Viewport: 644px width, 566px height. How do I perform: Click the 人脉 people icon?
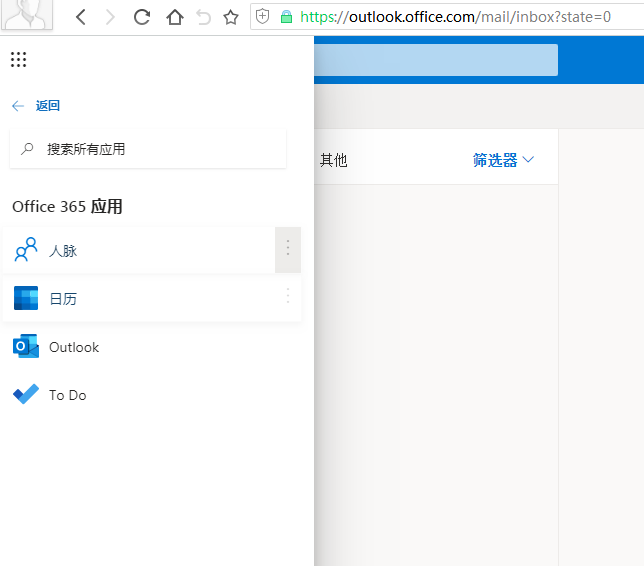[26, 249]
